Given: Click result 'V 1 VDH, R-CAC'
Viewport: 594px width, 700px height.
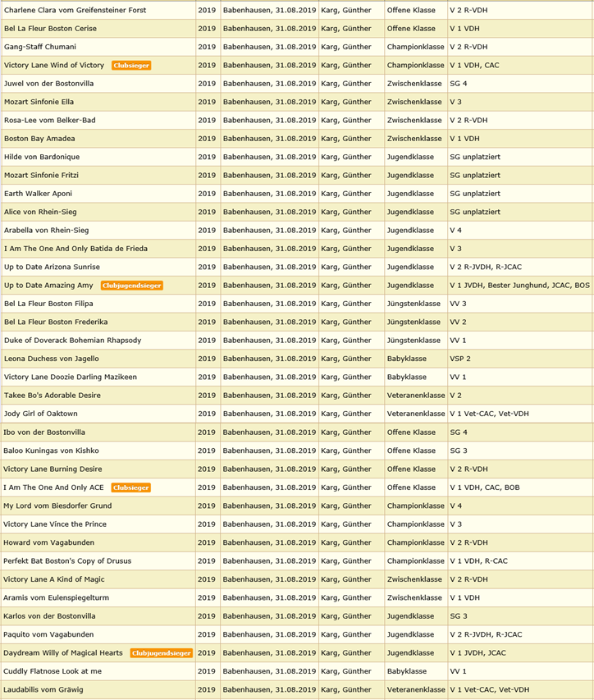Looking at the screenshot, I should 479,560.
